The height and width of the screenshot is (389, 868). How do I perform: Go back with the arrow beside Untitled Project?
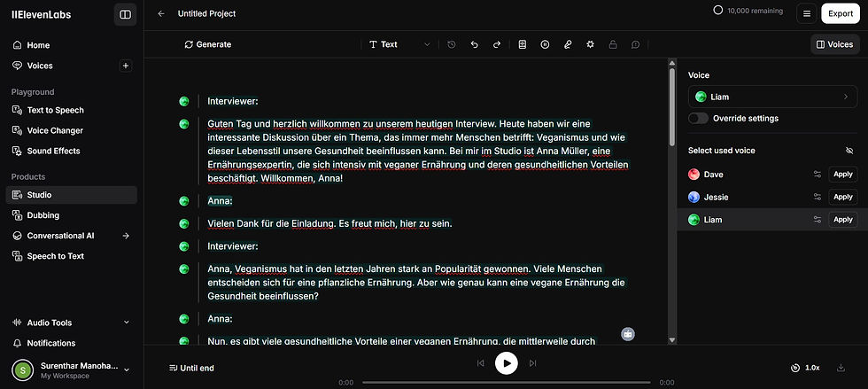pos(161,14)
